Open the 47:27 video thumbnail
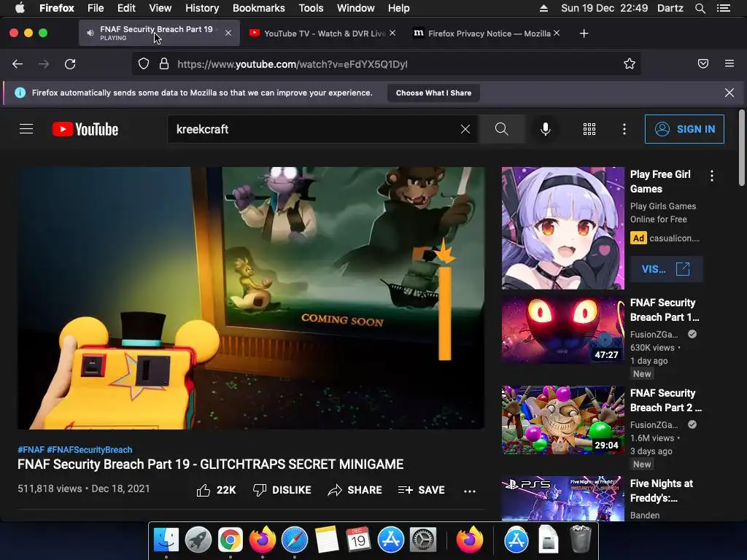 [562, 330]
